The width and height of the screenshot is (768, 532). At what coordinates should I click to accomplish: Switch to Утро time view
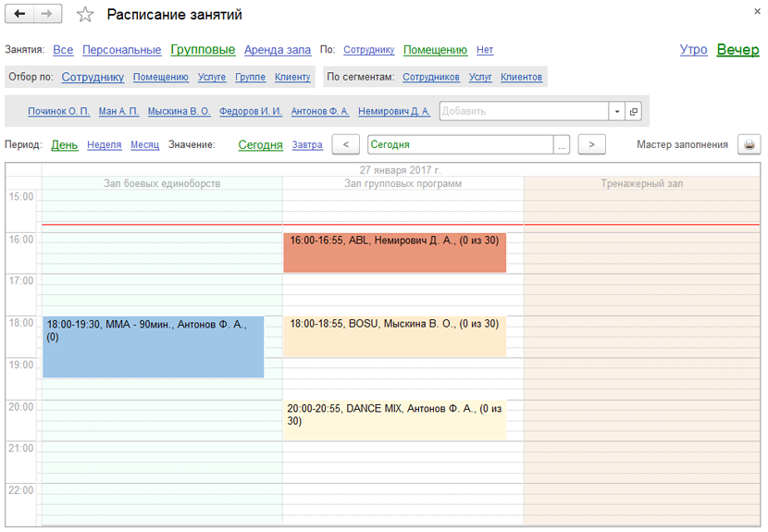click(x=693, y=50)
